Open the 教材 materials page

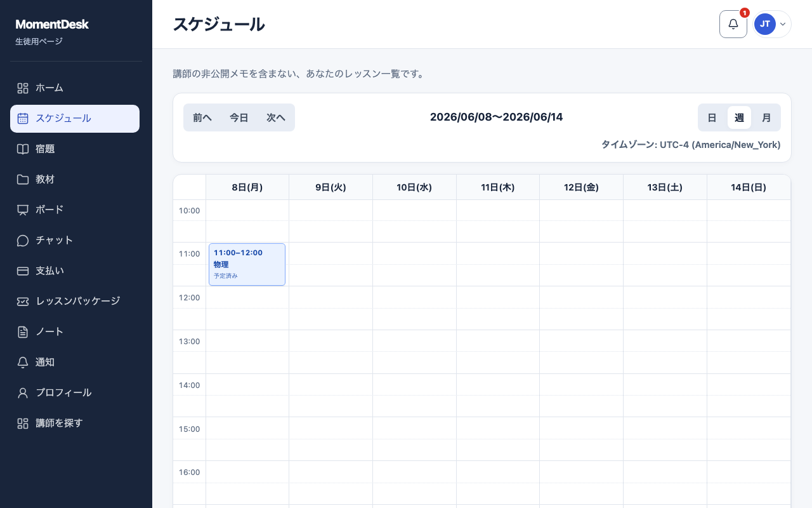coord(75,180)
